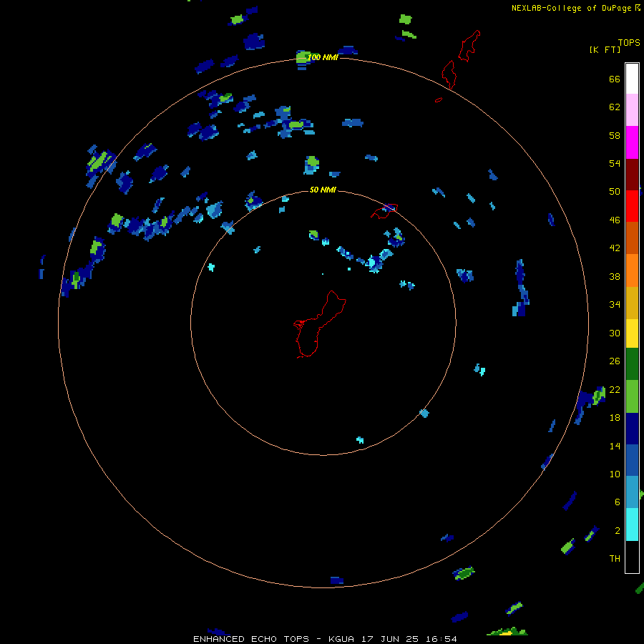644x644 pixels.
Task: Click the black TH swatch on the color bar
Action: [632, 557]
